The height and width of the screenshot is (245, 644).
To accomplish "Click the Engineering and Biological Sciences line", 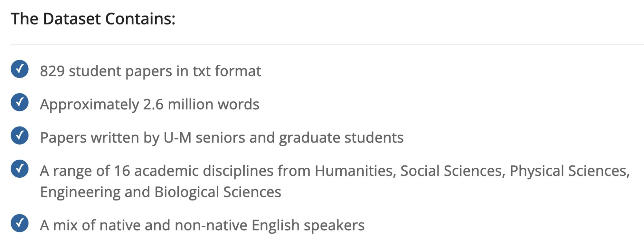I will click(x=160, y=192).
